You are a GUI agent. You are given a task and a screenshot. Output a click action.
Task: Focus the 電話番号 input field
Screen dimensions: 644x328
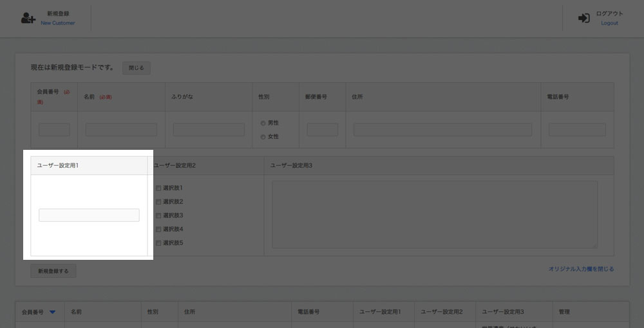[577, 129]
